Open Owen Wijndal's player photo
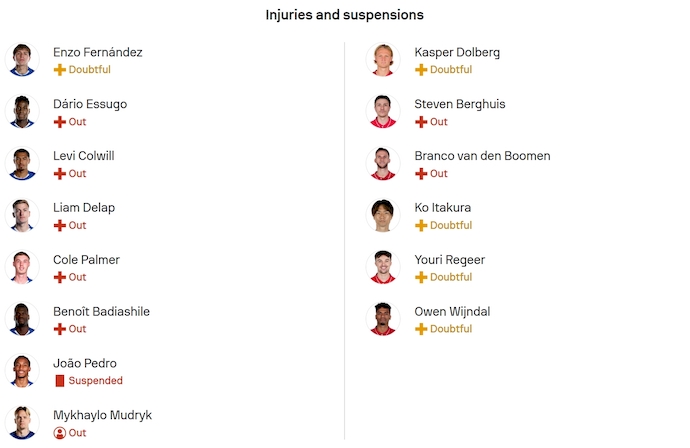This screenshot has height=448, width=690. (383, 319)
